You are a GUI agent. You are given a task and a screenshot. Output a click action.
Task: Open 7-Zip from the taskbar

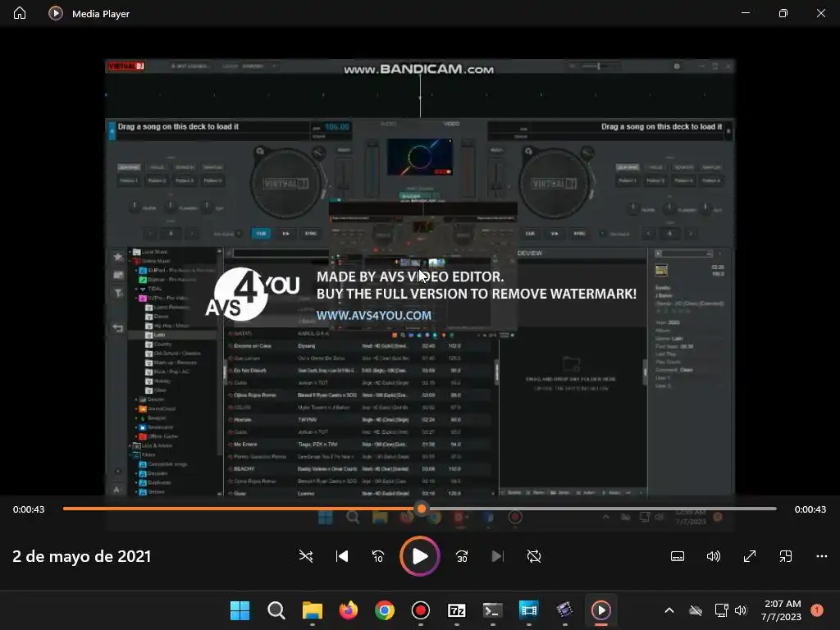point(456,610)
